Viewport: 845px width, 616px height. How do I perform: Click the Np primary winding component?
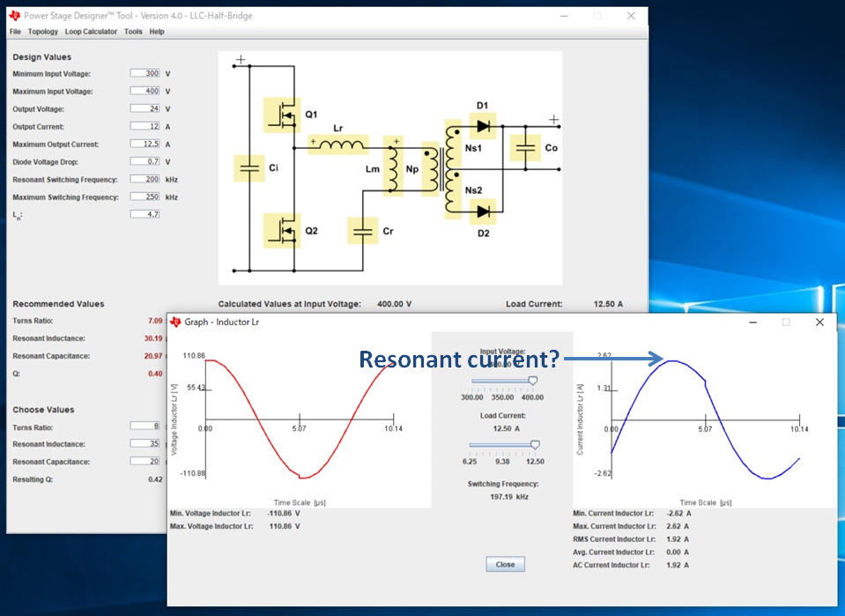click(430, 168)
